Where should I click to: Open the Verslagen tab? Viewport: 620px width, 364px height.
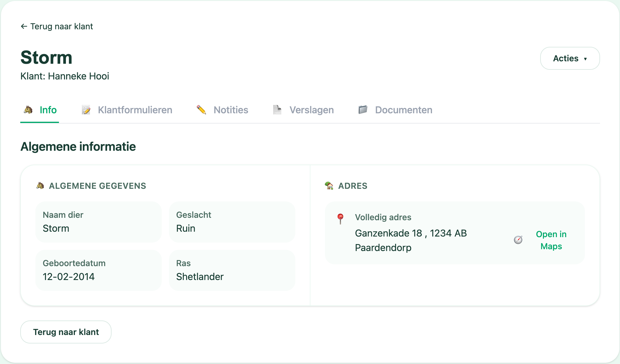[303, 110]
